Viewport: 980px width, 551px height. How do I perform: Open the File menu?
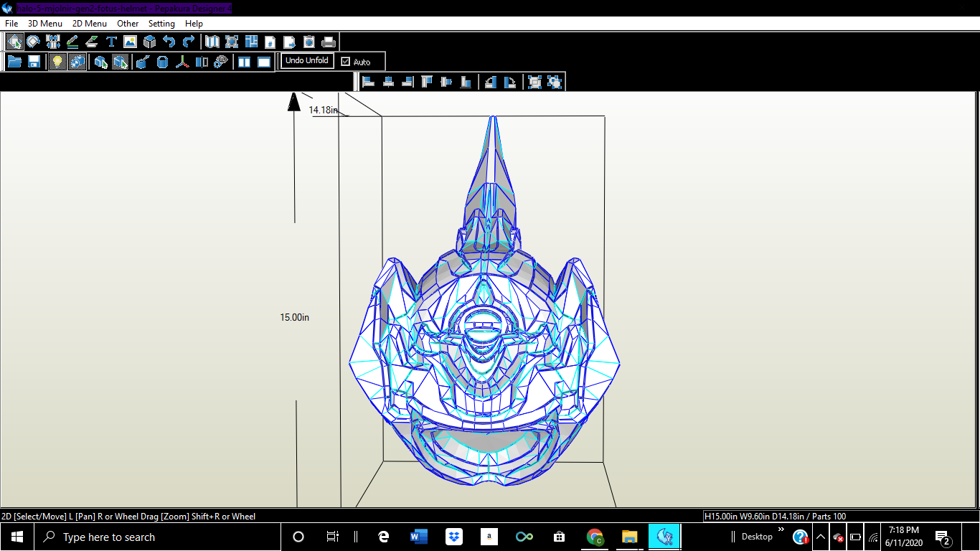[x=11, y=24]
